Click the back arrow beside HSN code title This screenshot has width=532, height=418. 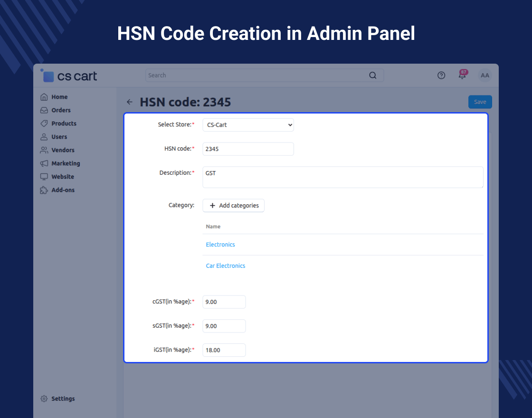(130, 102)
